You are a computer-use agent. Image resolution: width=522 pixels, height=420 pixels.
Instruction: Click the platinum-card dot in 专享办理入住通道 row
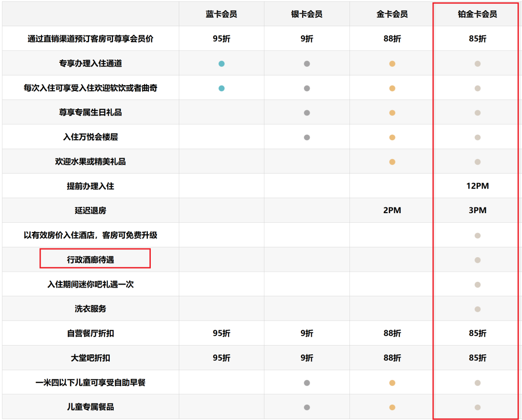click(478, 64)
